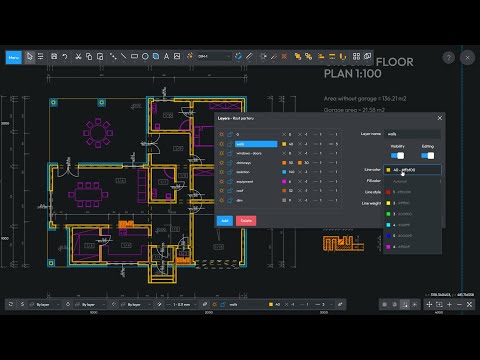Click the copy icon in toolbar
This screenshot has height=360, width=480.
point(89,56)
